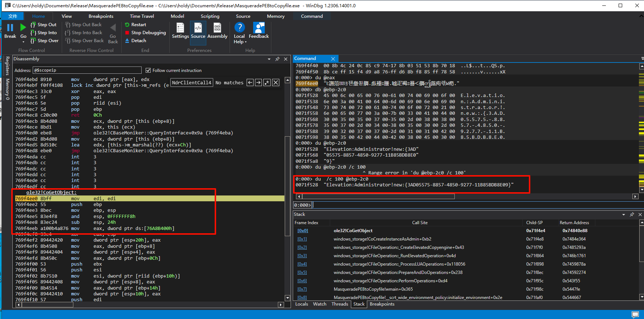Screen dimensions: 644x319
Task: Go to previous search match in Disassembly
Action: pos(250,82)
